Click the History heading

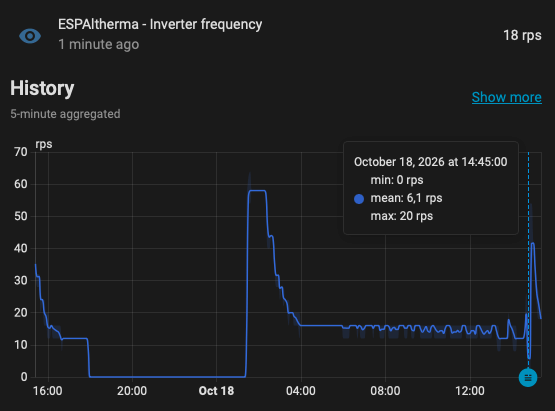42,88
